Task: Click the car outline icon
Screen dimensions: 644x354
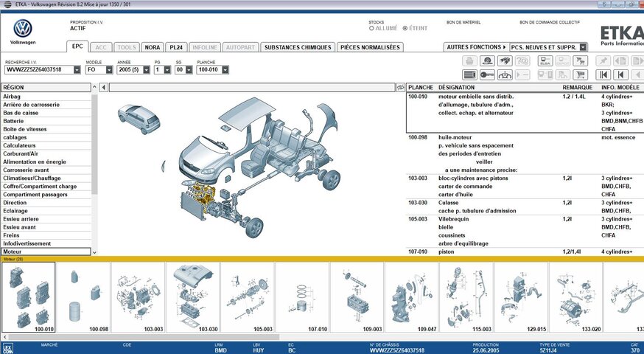Action: click(x=505, y=74)
